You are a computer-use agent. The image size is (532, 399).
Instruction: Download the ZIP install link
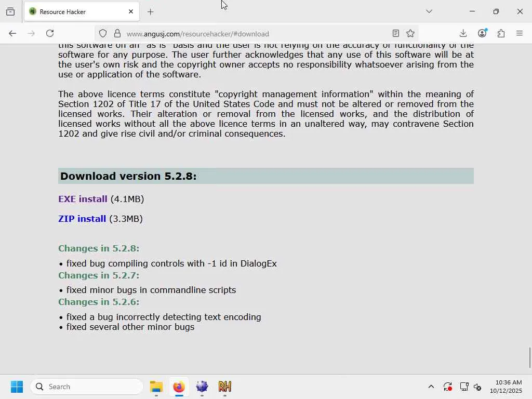click(82, 219)
